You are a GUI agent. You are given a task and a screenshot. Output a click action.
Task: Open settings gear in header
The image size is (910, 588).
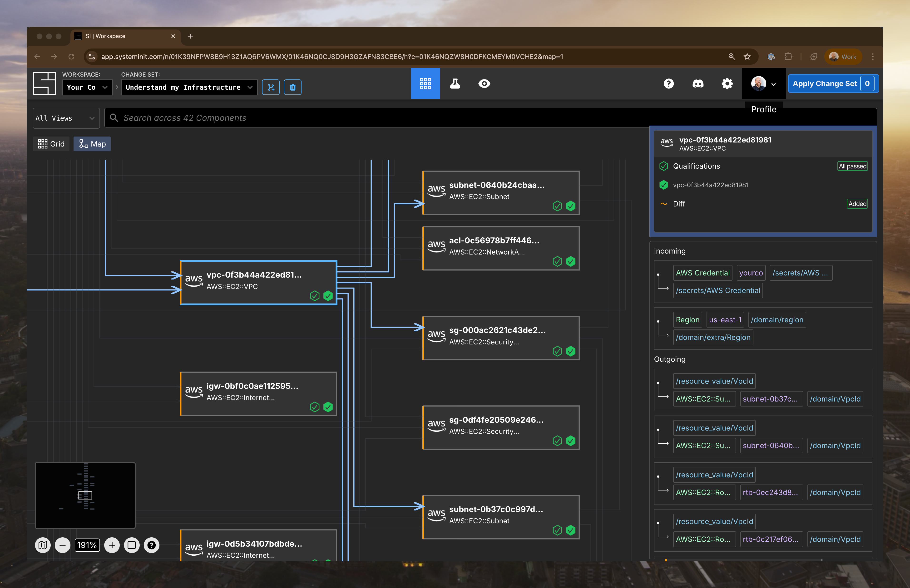click(727, 84)
